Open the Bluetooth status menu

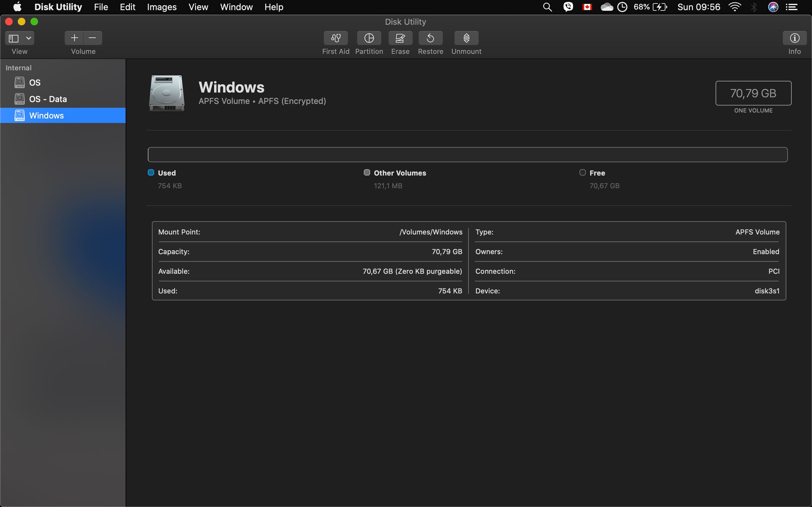754,7
